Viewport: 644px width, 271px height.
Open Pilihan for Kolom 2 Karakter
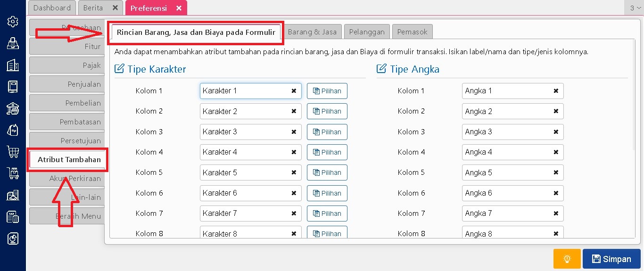[327, 112]
